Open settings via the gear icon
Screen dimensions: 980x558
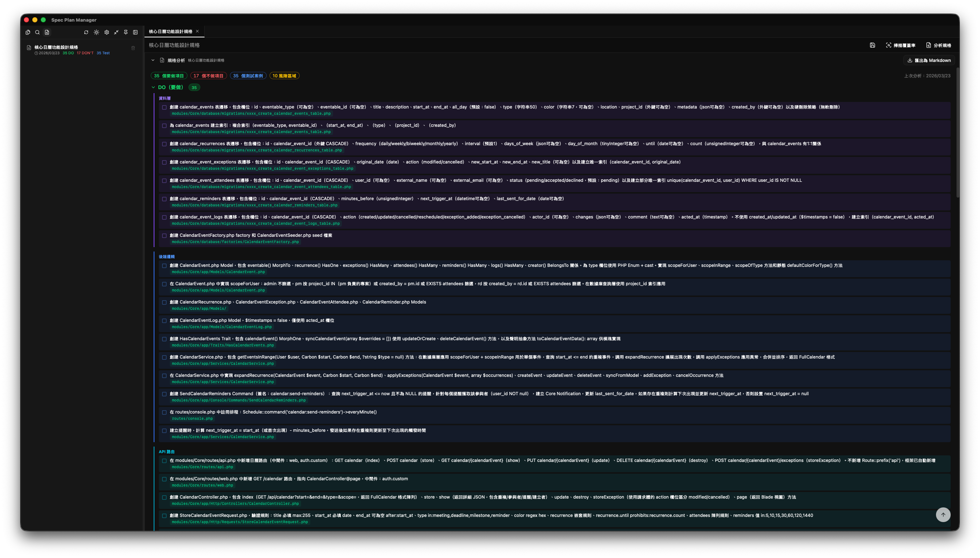[x=107, y=32]
